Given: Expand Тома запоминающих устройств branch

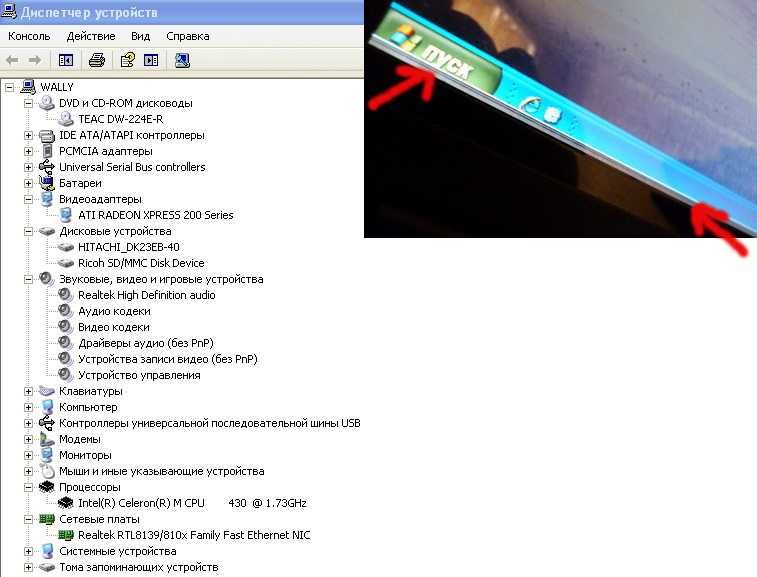Looking at the screenshot, I should click(x=28, y=567).
